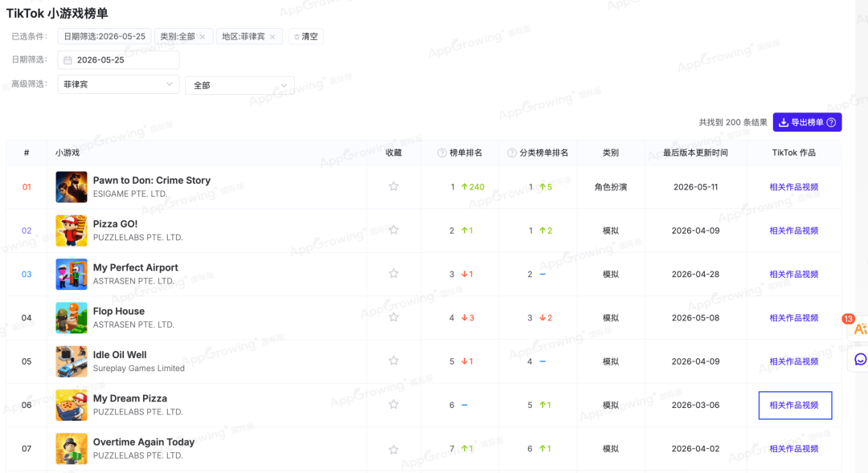The width and height of the screenshot is (868, 473).
Task: Toggle the star for My Dream Pizza
Action: (x=394, y=405)
